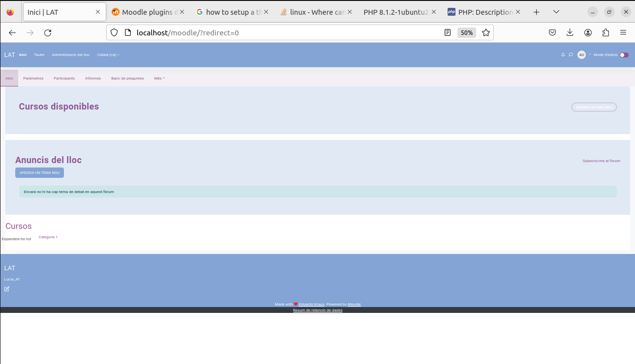Toggle Mode d'edició switch
Image resolution: width=635 pixels, height=364 pixels.
click(x=625, y=55)
